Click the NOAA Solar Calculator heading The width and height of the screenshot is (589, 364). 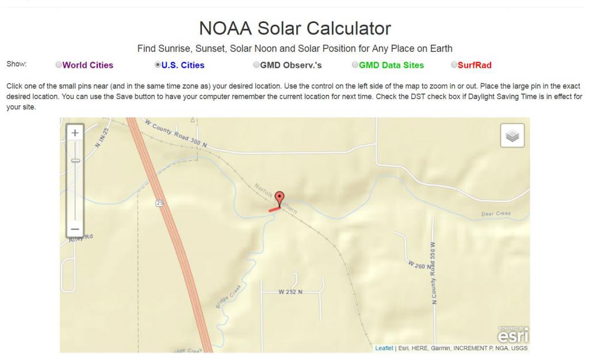pos(294,28)
